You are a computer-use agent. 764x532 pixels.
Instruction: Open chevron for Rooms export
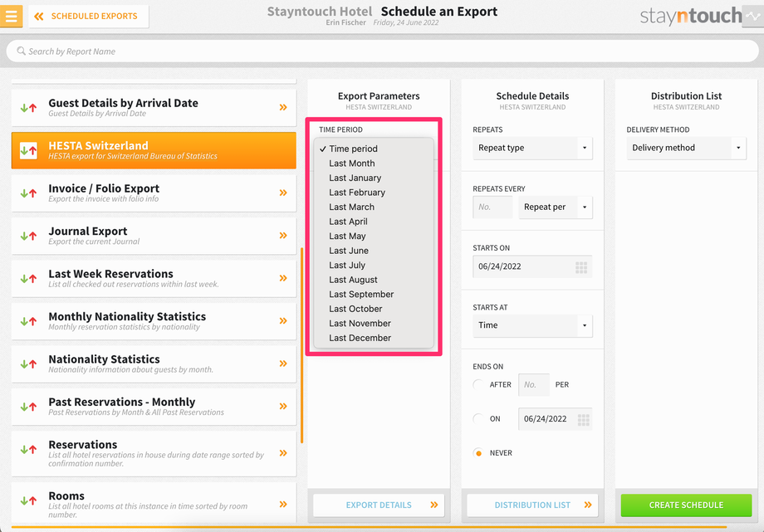[283, 504]
